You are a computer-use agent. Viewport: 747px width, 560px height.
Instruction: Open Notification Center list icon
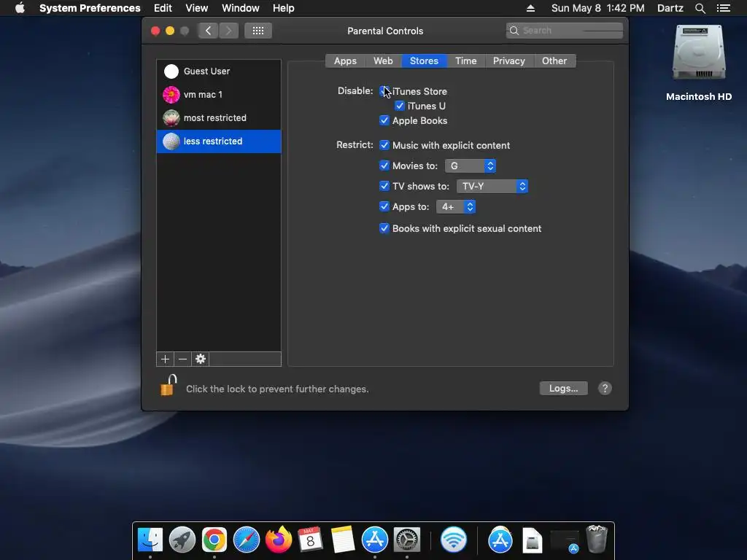tap(723, 8)
